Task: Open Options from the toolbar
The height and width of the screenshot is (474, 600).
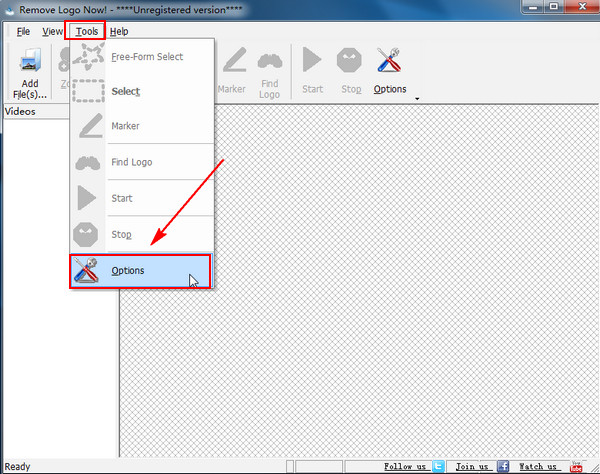Action: click(x=390, y=71)
